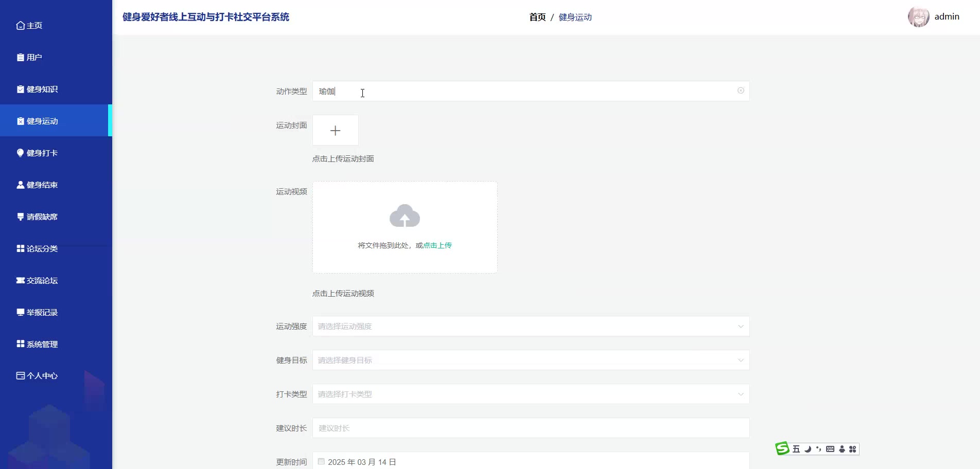Click the admin avatar picture
The height and width of the screenshot is (469, 980).
tap(918, 17)
